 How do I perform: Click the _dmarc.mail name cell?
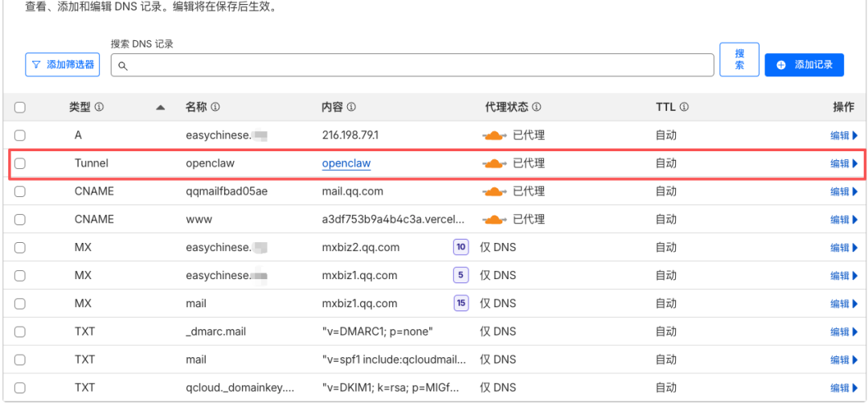[x=216, y=331]
